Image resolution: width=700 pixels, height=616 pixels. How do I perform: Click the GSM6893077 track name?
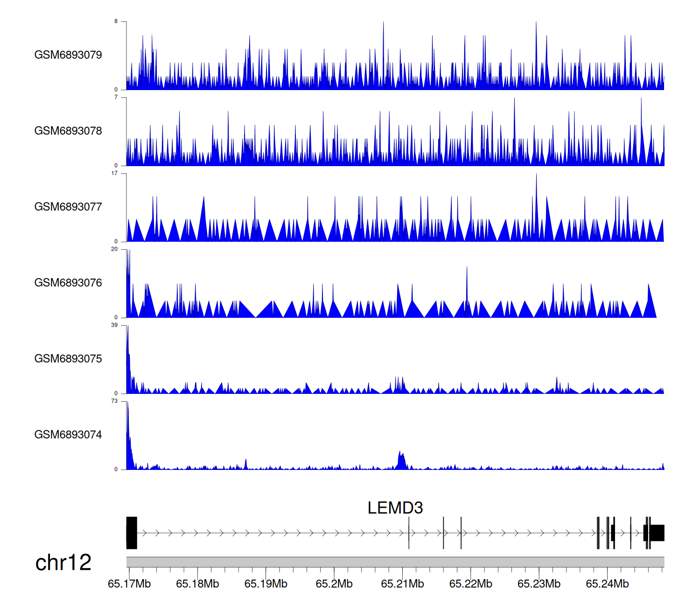pyautogui.click(x=68, y=207)
